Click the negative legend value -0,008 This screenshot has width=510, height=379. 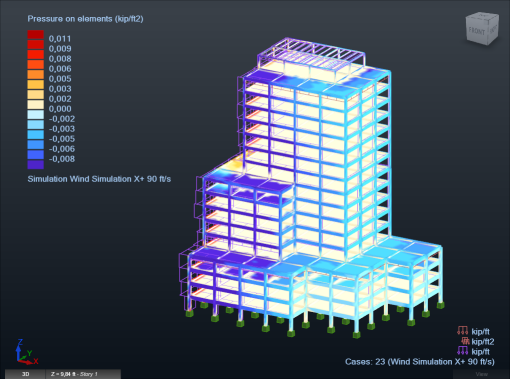[x=62, y=159]
